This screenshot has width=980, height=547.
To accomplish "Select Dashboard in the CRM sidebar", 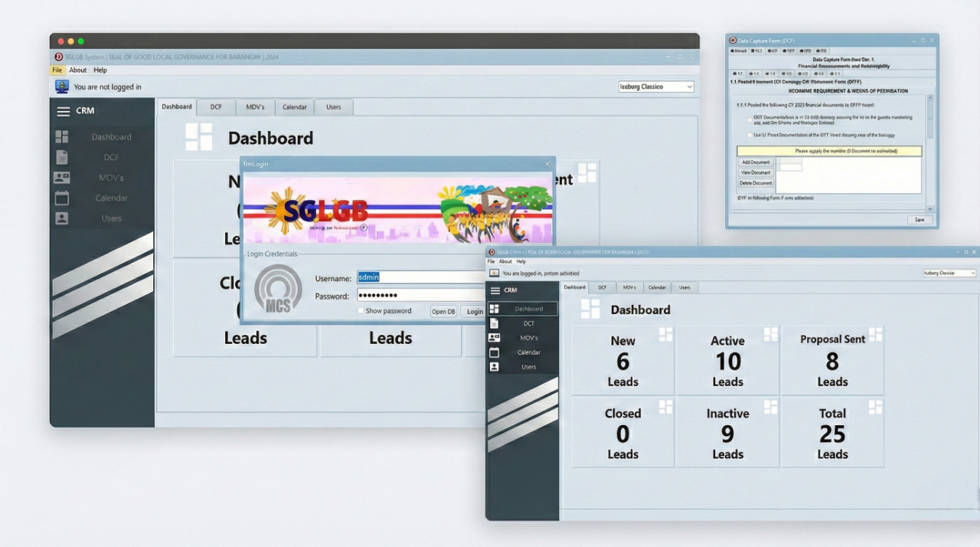I will pos(110,136).
